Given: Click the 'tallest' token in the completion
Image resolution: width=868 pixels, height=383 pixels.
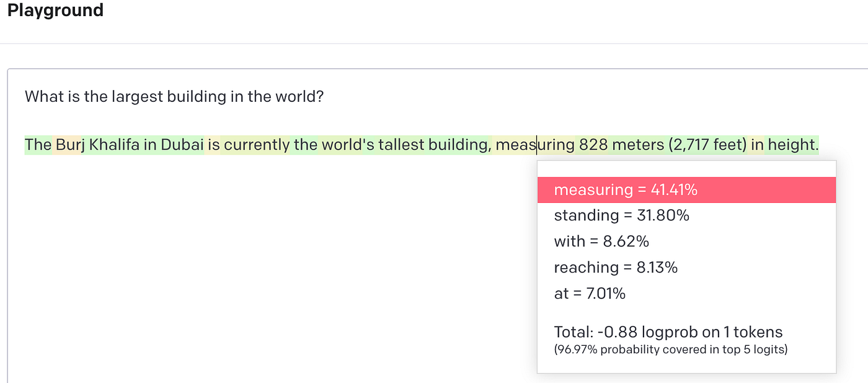Looking at the screenshot, I should point(401,145).
